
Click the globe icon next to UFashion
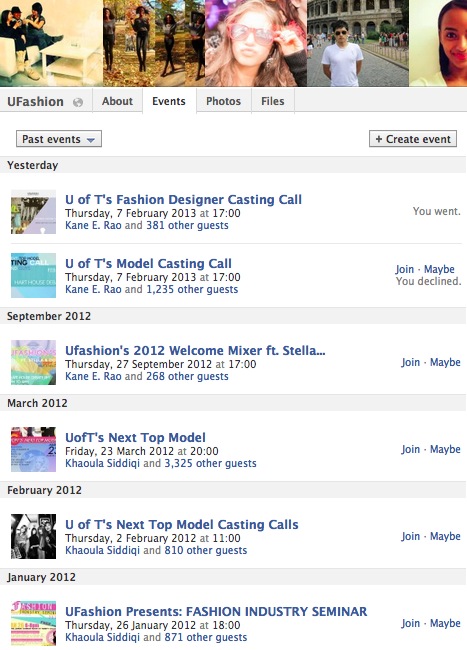(x=78, y=102)
